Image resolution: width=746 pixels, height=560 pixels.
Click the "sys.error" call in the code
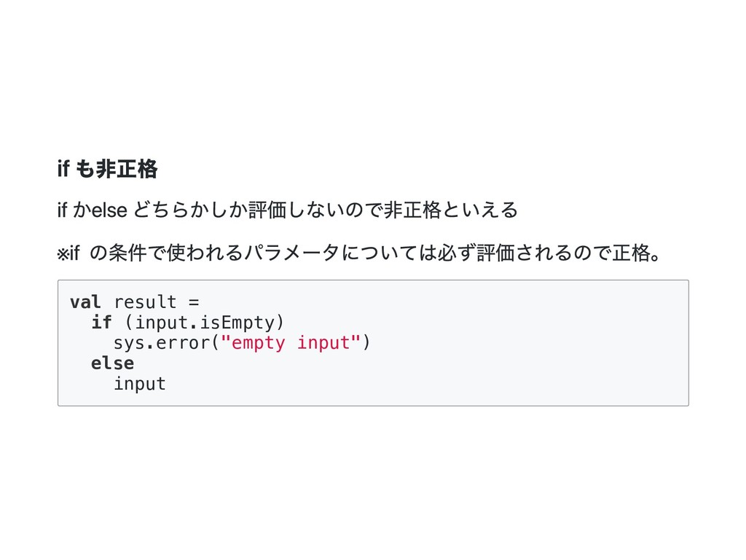click(x=161, y=342)
